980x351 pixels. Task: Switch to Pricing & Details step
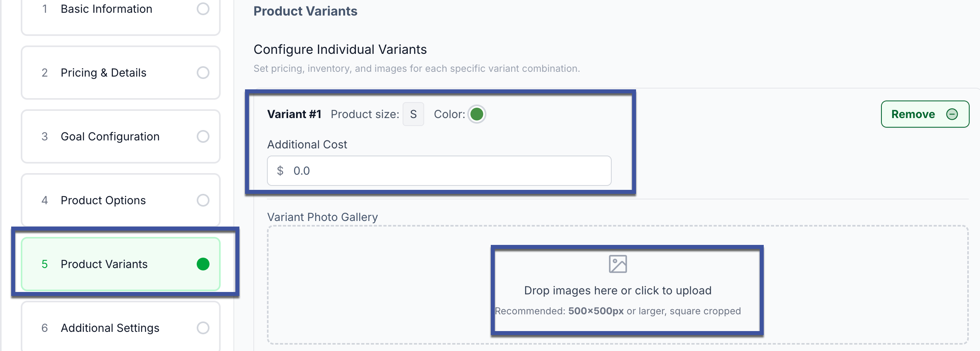tap(104, 73)
